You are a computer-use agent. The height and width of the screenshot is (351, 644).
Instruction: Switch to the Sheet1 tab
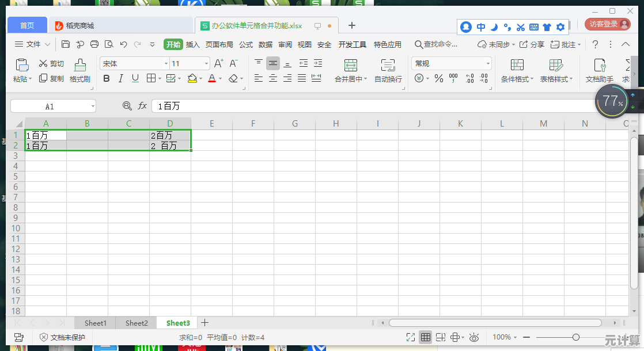point(96,323)
